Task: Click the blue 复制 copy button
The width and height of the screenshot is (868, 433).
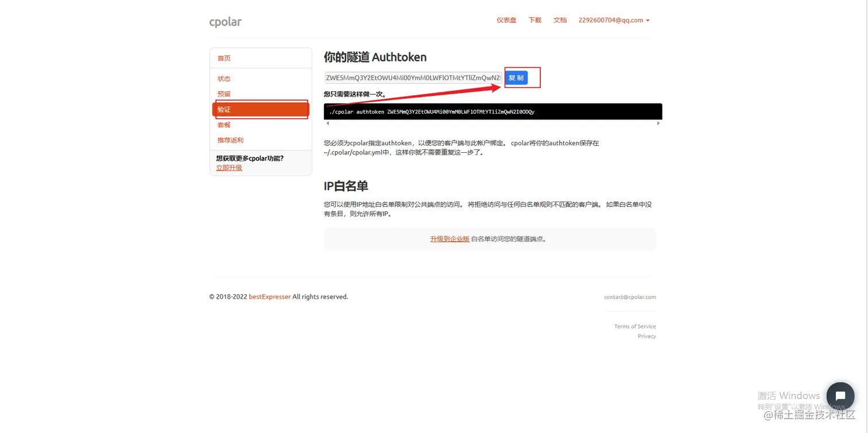Action: click(516, 78)
